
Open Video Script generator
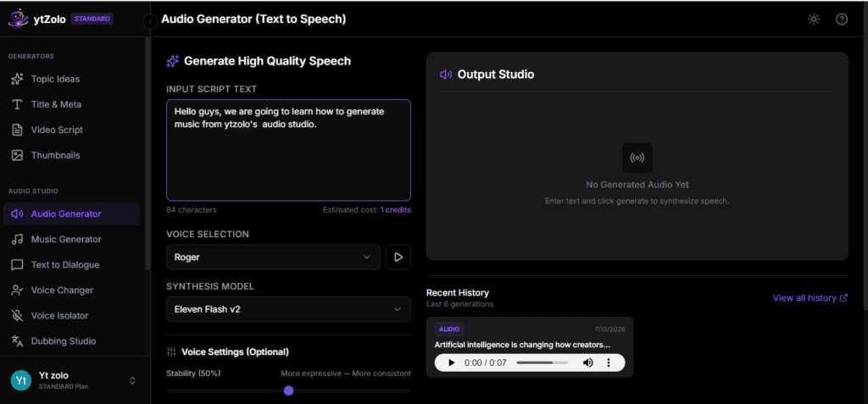point(71,130)
